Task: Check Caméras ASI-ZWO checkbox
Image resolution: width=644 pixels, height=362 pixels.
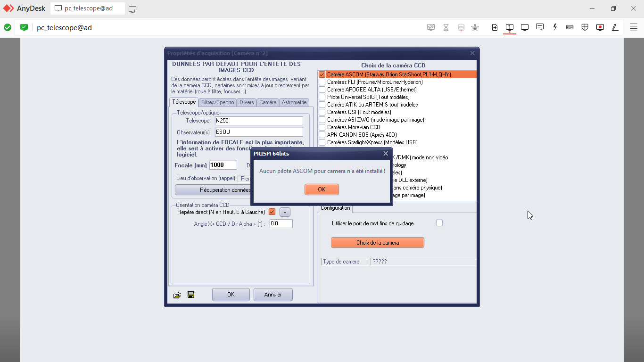Action: 322,120
